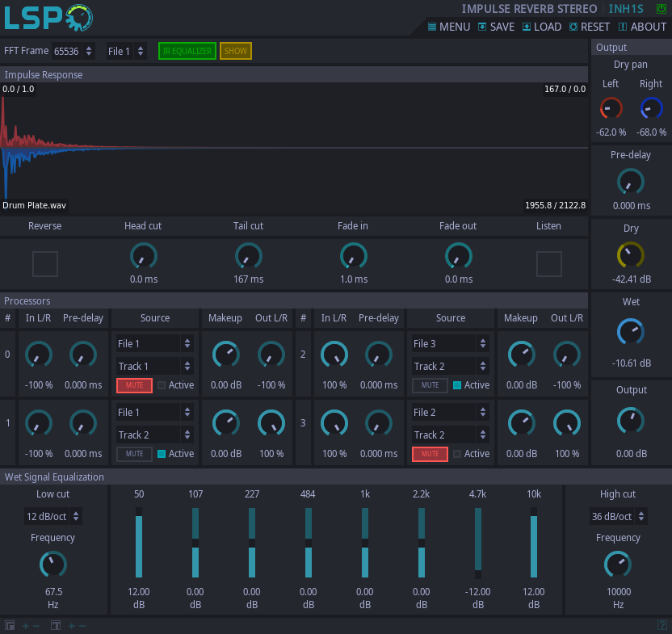Open processor 1 Track 2 dropdown
The image size is (672, 634).
click(x=155, y=435)
